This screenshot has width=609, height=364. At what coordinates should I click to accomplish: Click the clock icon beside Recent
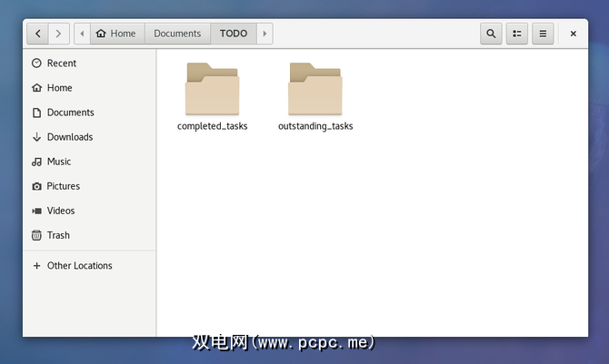36,64
